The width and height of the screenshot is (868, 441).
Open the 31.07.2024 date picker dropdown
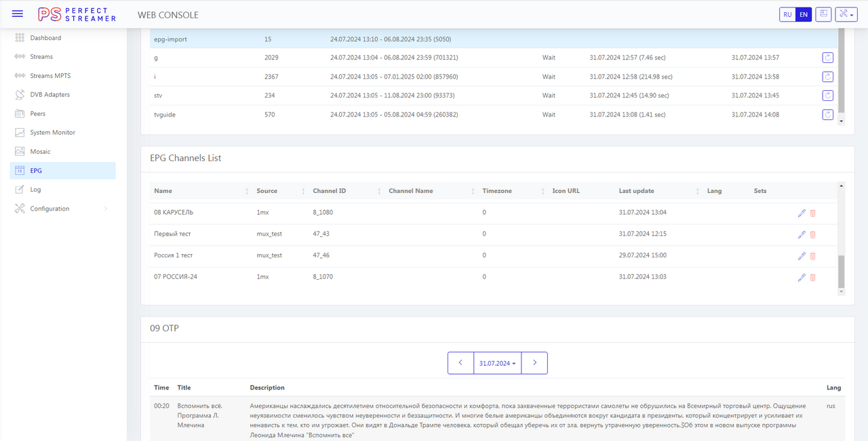click(497, 363)
